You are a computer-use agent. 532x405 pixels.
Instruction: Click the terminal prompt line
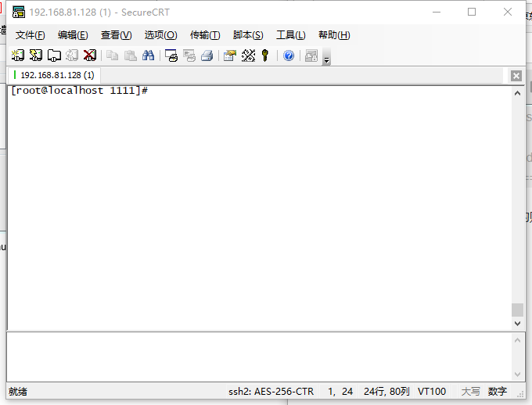79,91
